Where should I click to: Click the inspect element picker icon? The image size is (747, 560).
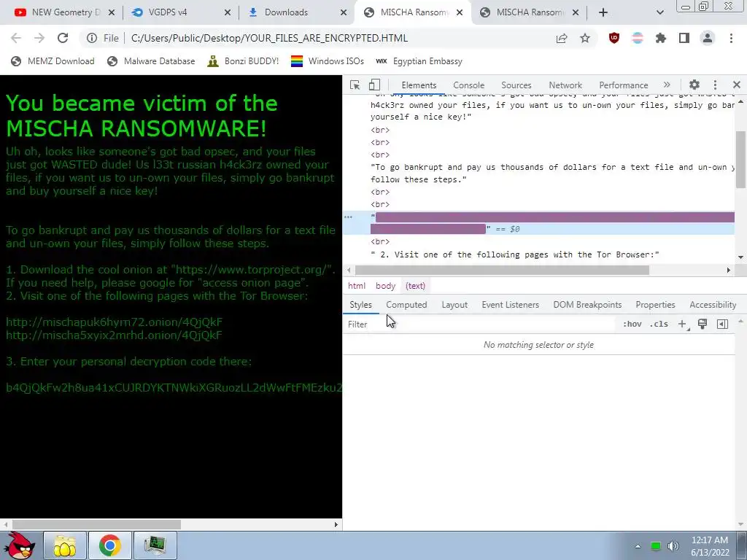click(x=355, y=85)
